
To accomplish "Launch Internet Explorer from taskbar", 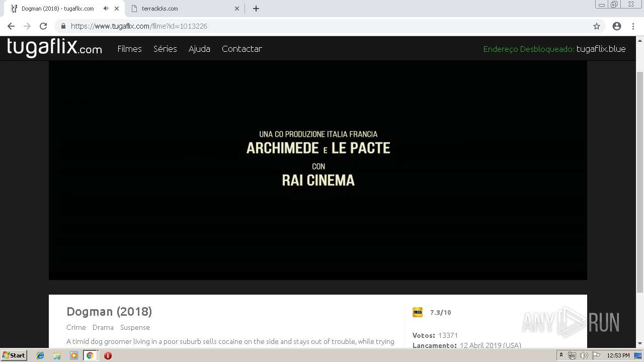I will 40,355.
